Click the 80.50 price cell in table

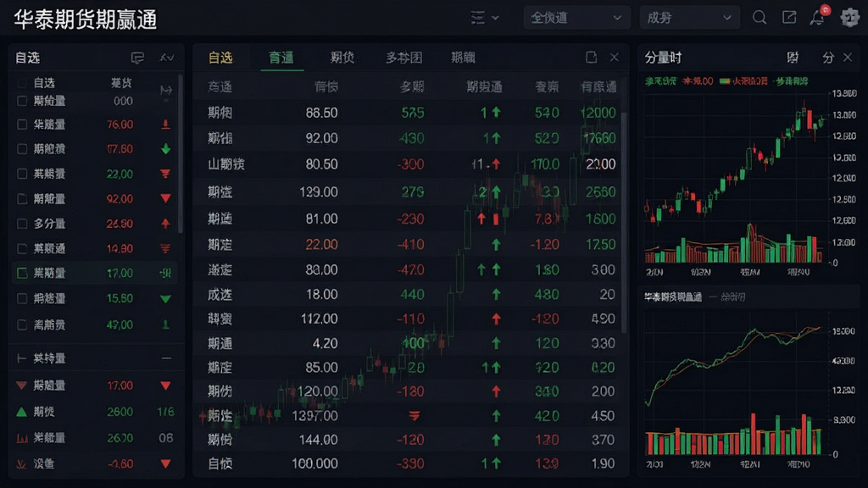321,164
